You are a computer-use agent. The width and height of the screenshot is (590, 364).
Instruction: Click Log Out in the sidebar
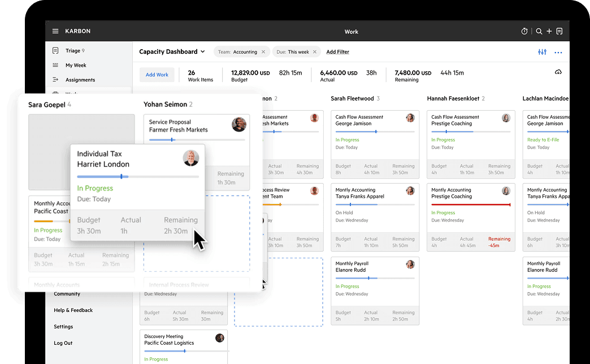pos(63,343)
